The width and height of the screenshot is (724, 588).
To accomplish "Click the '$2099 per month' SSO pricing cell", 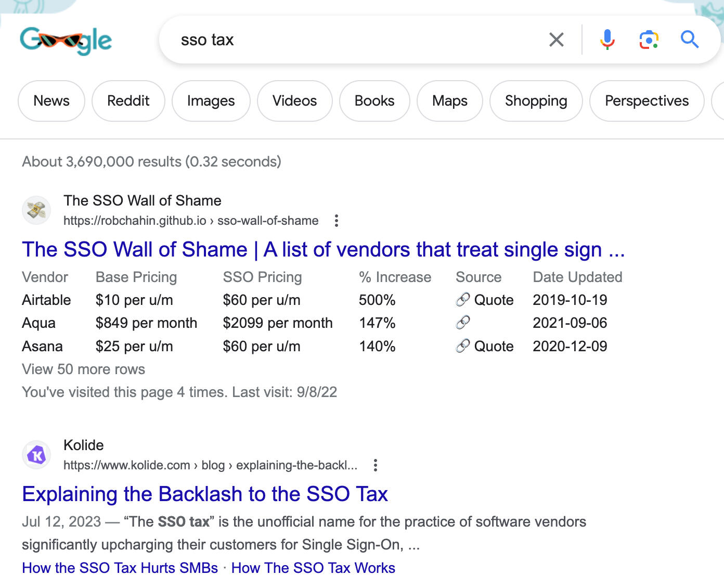I will point(278,323).
